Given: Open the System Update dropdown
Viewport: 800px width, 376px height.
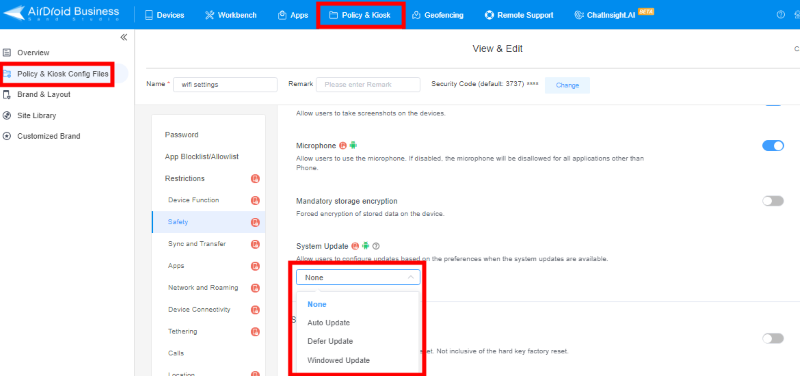Looking at the screenshot, I should pos(358,277).
